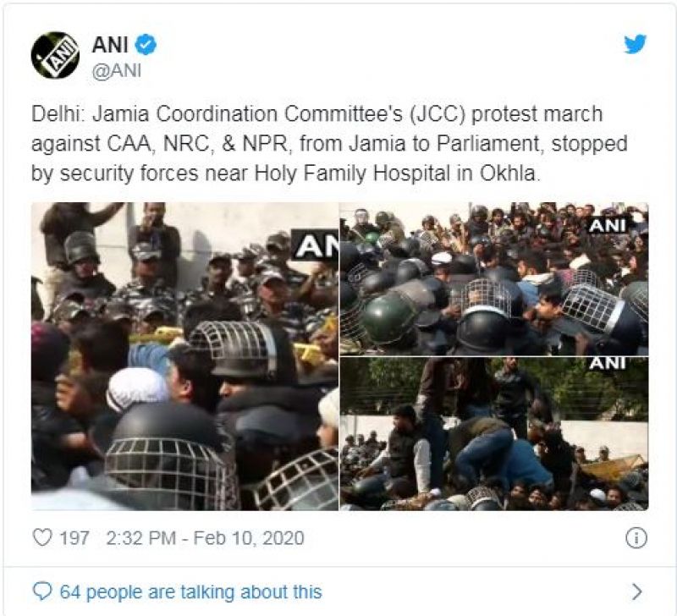
Task: Open the bottom-right photo of protesters climbing
Action: tap(494, 434)
